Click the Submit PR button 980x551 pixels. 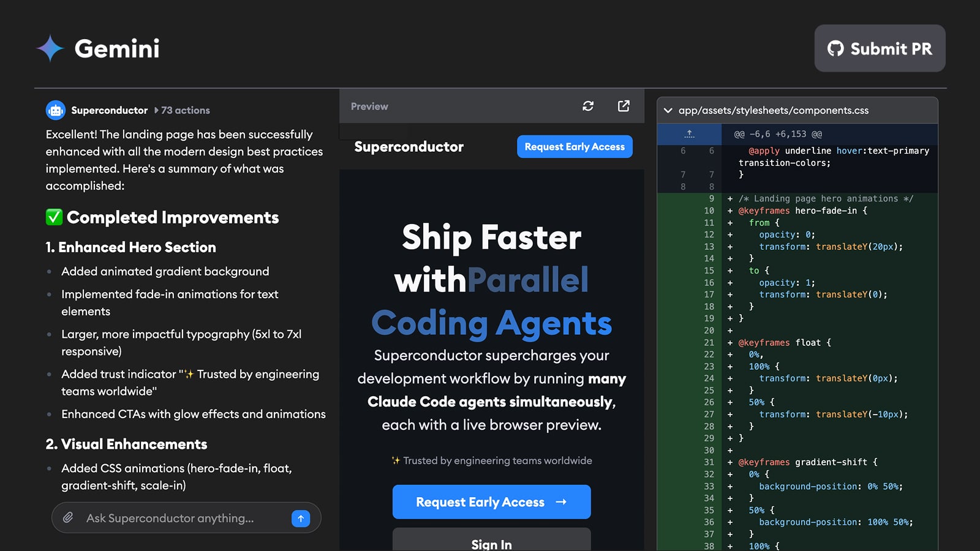coord(880,48)
